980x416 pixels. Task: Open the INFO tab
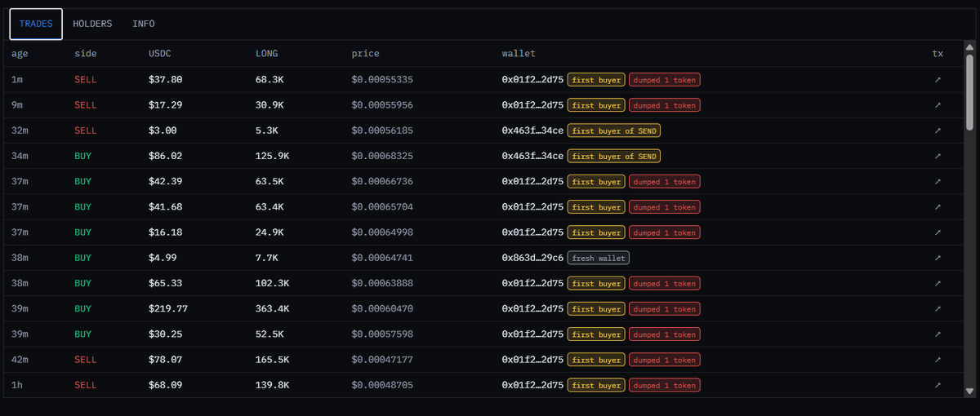[144, 24]
